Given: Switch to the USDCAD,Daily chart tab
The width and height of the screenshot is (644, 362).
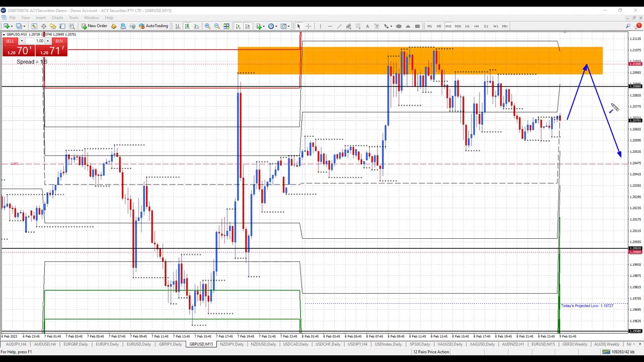Looking at the screenshot, I should click(295, 344).
